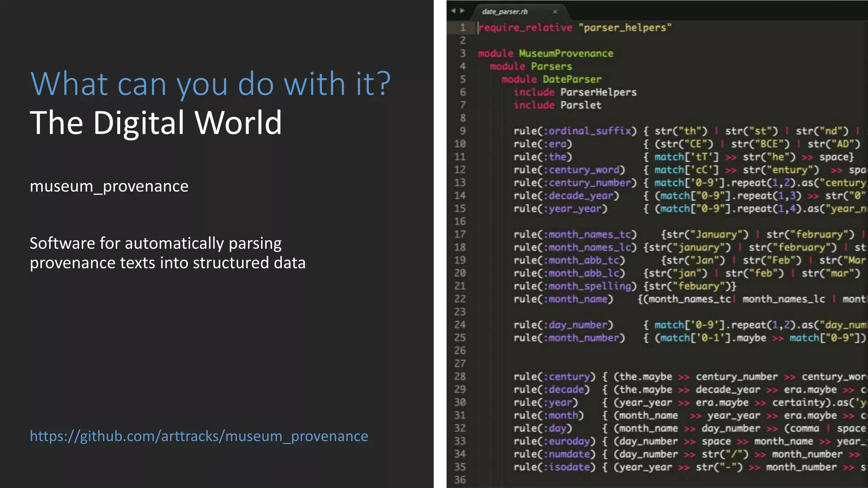Click the str("febuary") misspelling string
This screenshot has height=488, width=868.
coord(690,286)
